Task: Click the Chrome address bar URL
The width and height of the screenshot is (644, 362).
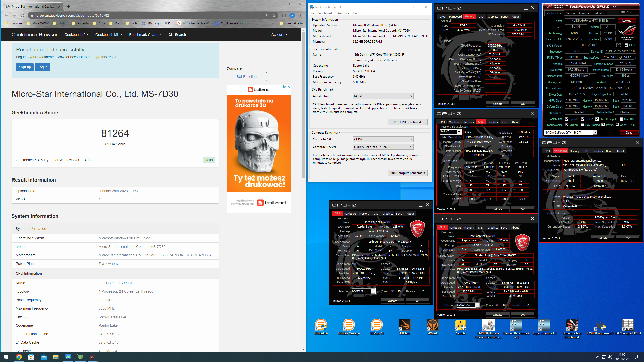Action: click(x=73, y=15)
